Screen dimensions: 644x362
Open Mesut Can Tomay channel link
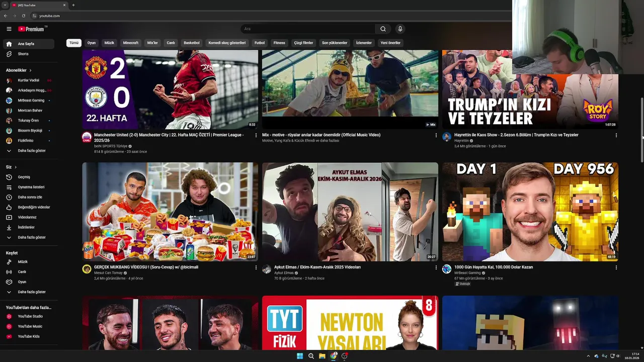coord(108,273)
